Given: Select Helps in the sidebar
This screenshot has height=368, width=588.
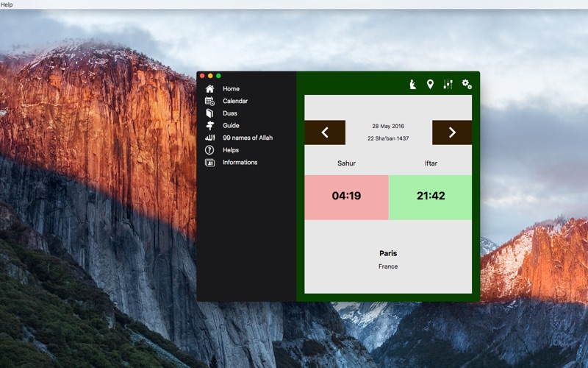Looking at the screenshot, I should [x=231, y=150].
